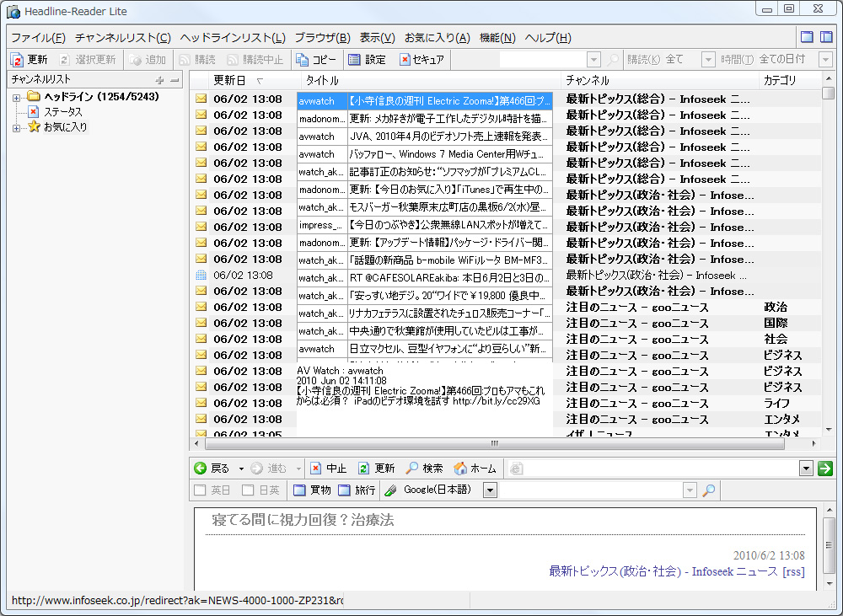Click the 旅行 travel shortcut icon
Screen dimensions: 843x616
point(345,490)
